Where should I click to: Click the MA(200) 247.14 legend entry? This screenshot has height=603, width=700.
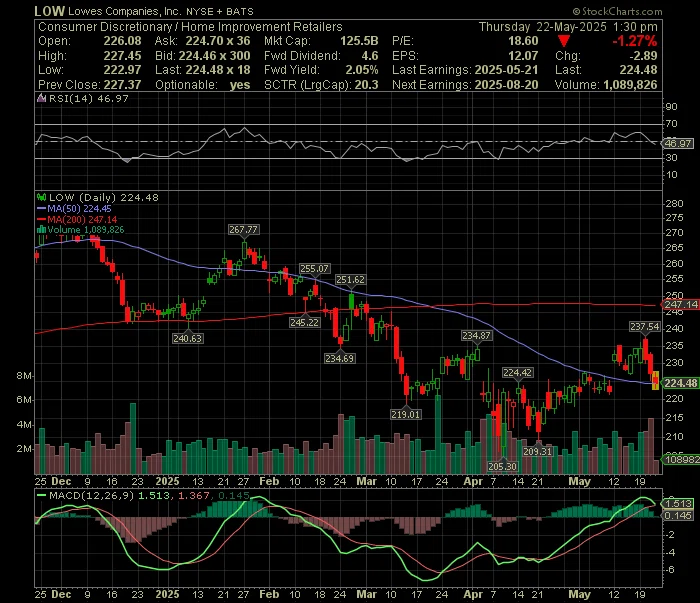77,219
